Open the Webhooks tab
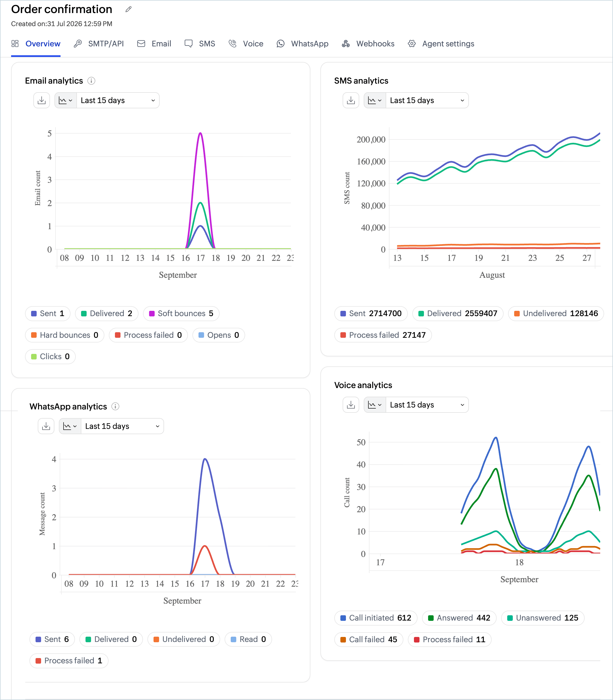The image size is (613, 700). click(x=368, y=44)
